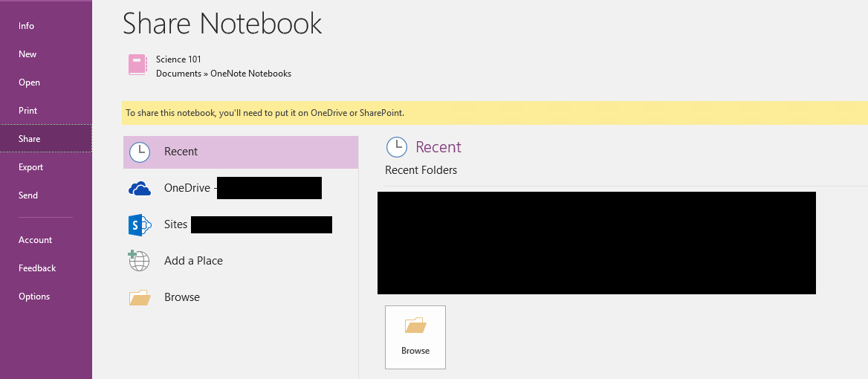The height and width of the screenshot is (379, 868).
Task: Click the Add a Place globe icon
Action: [138, 261]
